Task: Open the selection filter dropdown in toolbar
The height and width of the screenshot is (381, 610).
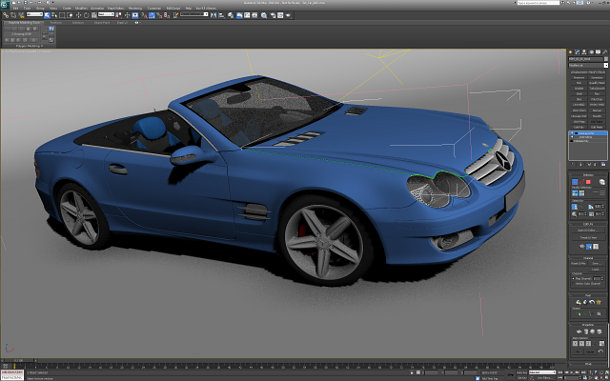Action: [35, 14]
